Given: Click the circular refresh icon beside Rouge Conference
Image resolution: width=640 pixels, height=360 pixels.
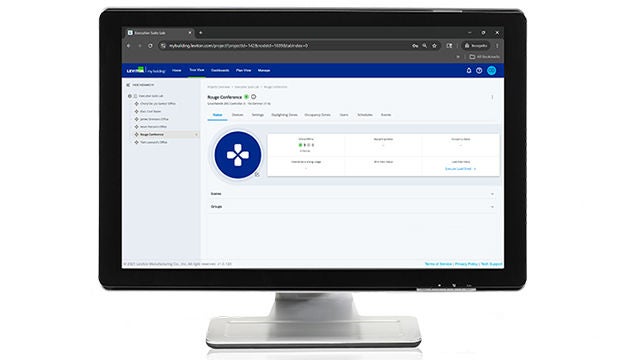Looking at the screenshot, I should tap(253, 97).
